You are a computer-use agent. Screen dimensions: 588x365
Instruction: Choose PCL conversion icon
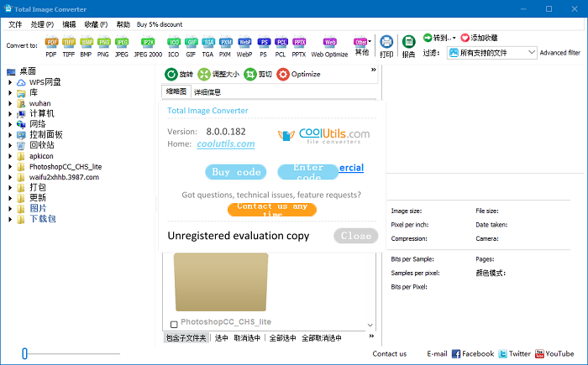(281, 42)
